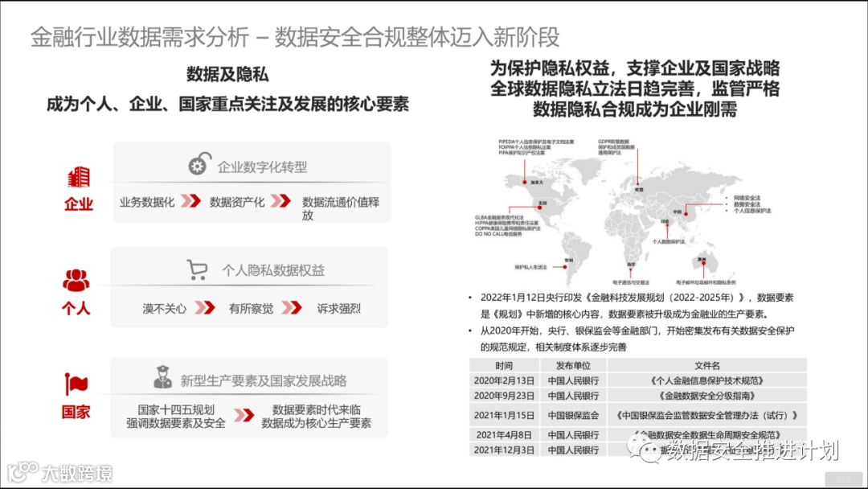Click the heading 新型生产要素及国家发展战略
This screenshot has height=489, width=868.
tap(264, 381)
